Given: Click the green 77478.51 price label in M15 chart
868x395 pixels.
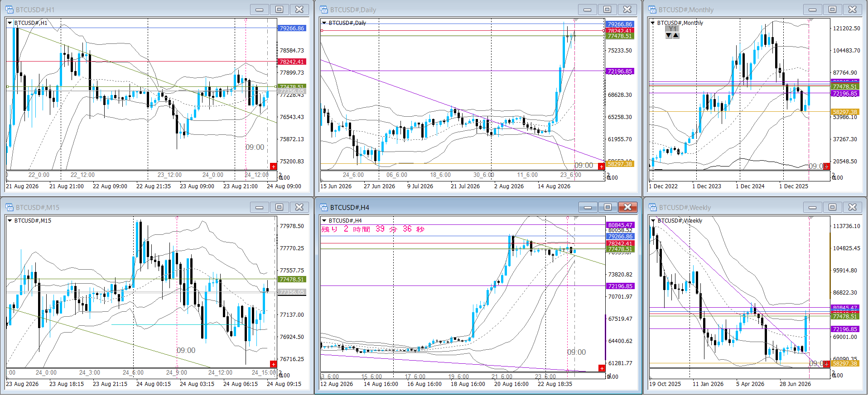Looking at the screenshot, I should coord(292,279).
